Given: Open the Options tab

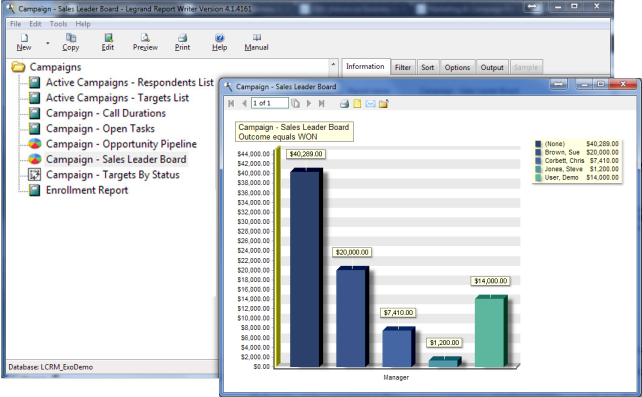Looking at the screenshot, I should [457, 68].
